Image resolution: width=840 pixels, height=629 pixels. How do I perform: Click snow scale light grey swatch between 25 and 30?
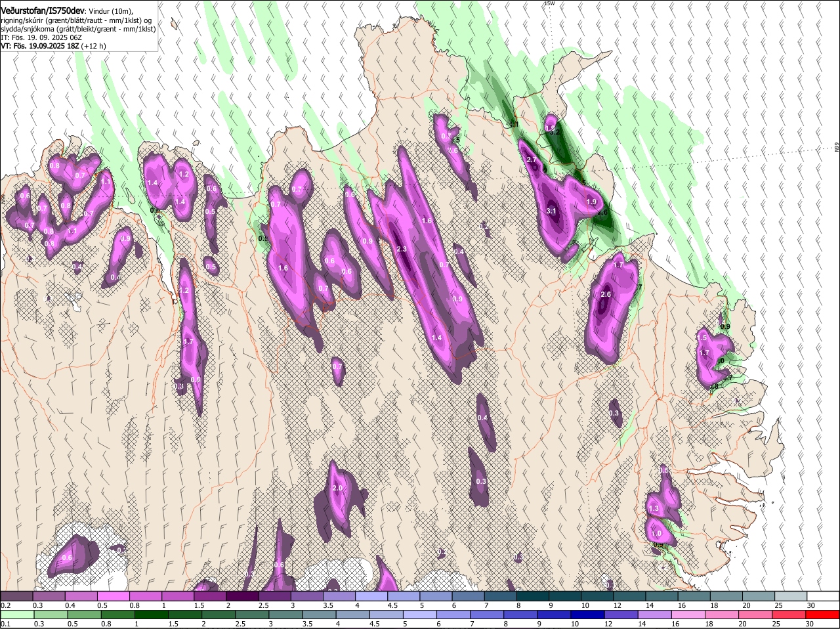[791, 596]
